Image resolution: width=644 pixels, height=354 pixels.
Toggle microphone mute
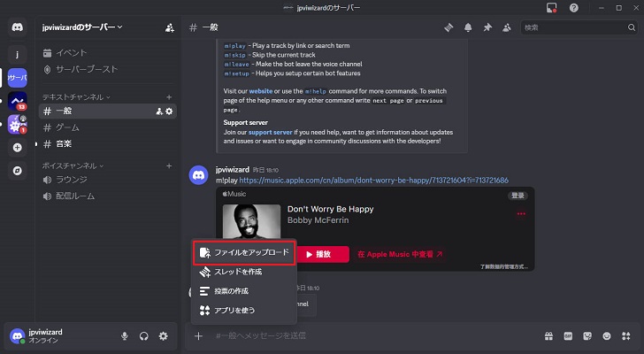[125, 336]
